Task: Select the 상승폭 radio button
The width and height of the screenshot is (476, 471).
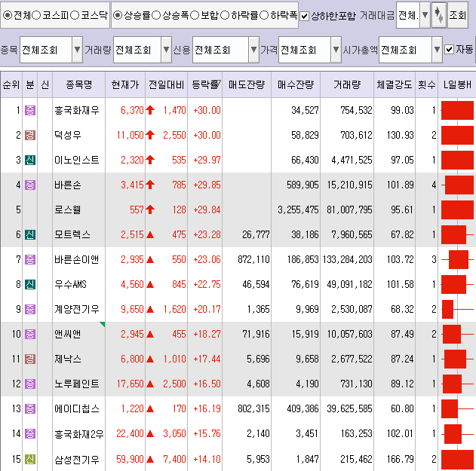Action: tap(156, 15)
